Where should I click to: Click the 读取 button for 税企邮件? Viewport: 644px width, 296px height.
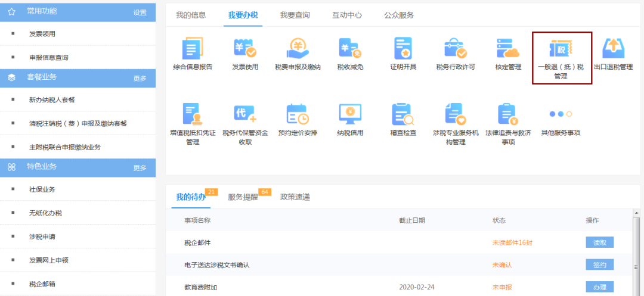pos(600,242)
